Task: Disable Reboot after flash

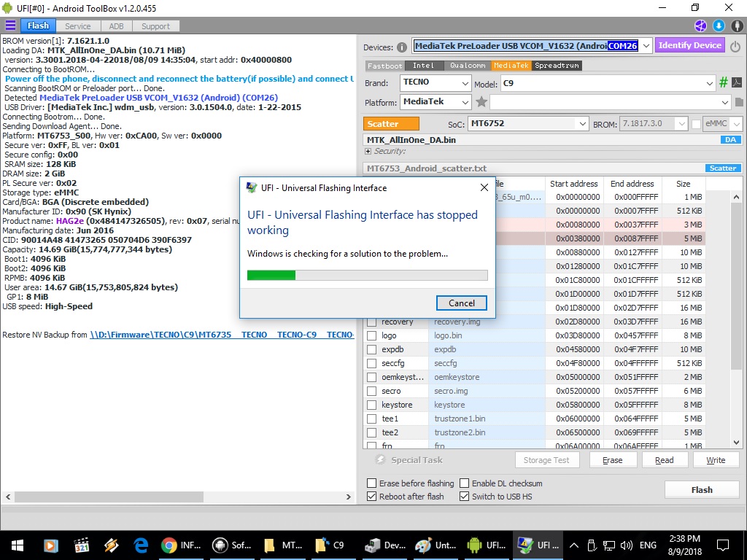Action: pos(371,497)
